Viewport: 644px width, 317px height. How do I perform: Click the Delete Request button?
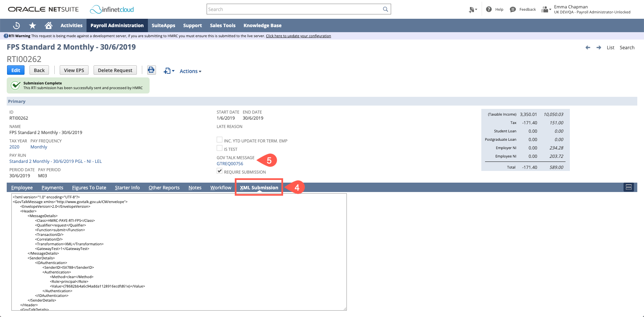pyautogui.click(x=115, y=70)
